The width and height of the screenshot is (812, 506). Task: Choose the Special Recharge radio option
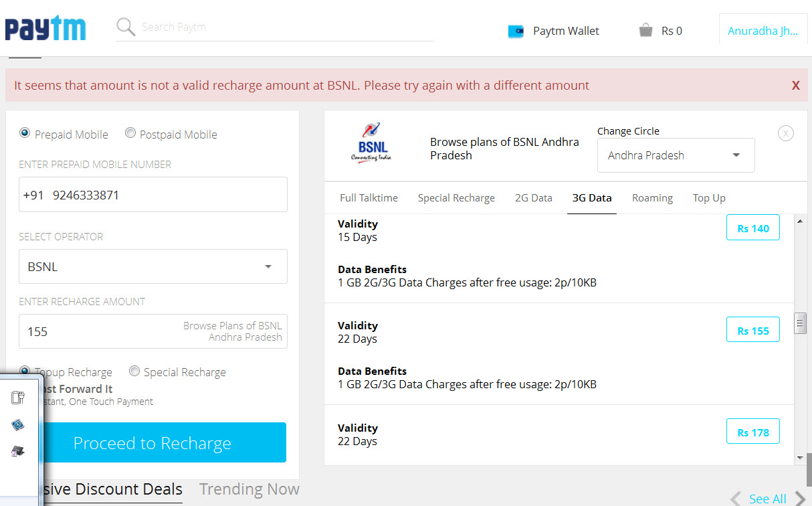pyautogui.click(x=134, y=371)
